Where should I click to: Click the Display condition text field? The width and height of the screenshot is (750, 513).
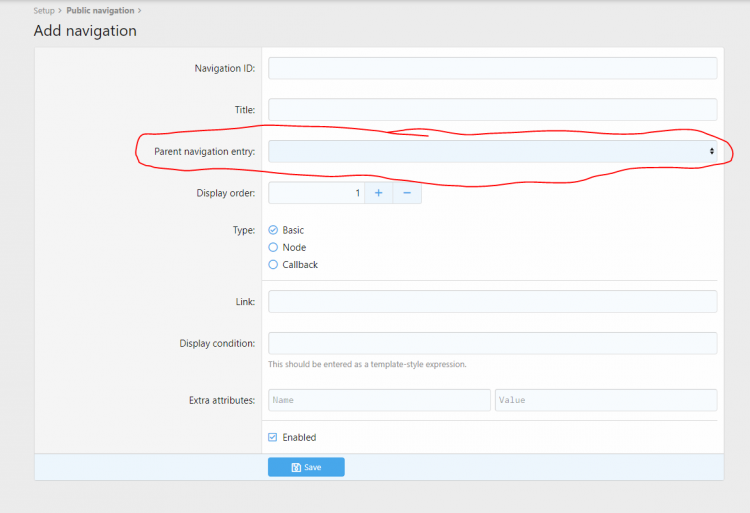coord(492,343)
